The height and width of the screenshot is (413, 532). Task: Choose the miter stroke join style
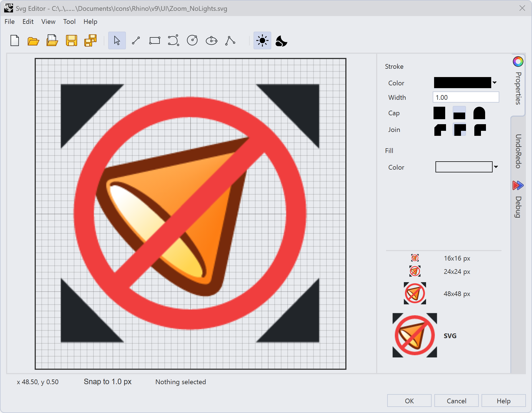(x=459, y=129)
